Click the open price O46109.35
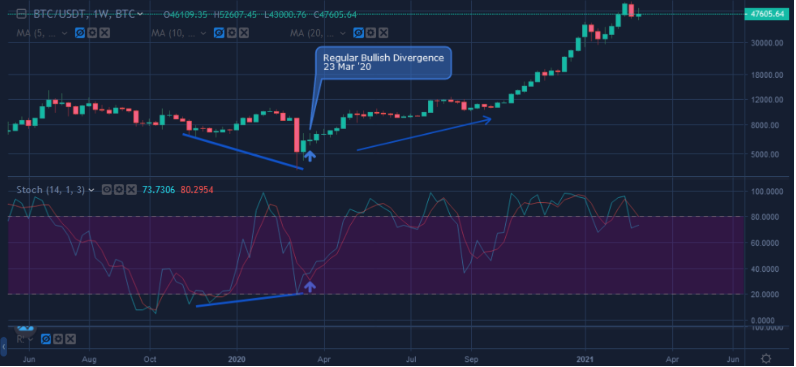796x367 pixels. point(185,15)
